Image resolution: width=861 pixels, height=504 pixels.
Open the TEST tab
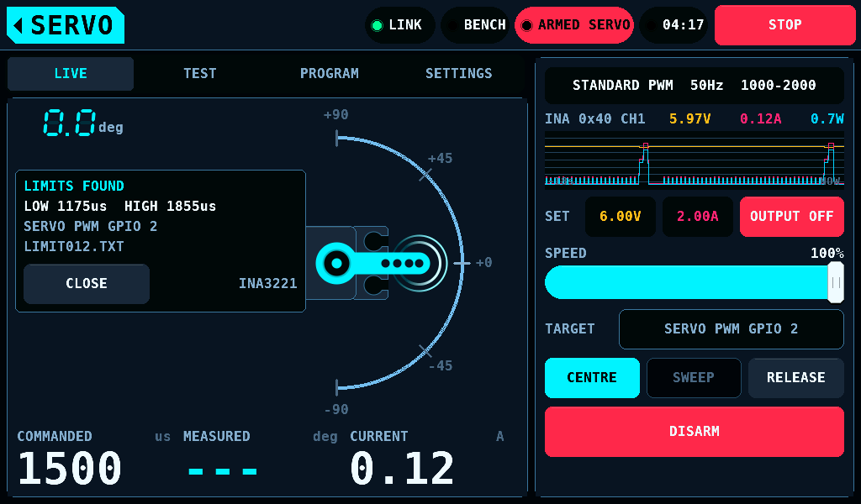(200, 73)
